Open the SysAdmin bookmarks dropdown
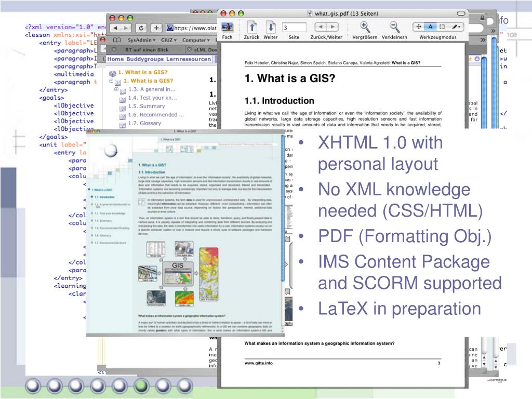 click(141, 40)
